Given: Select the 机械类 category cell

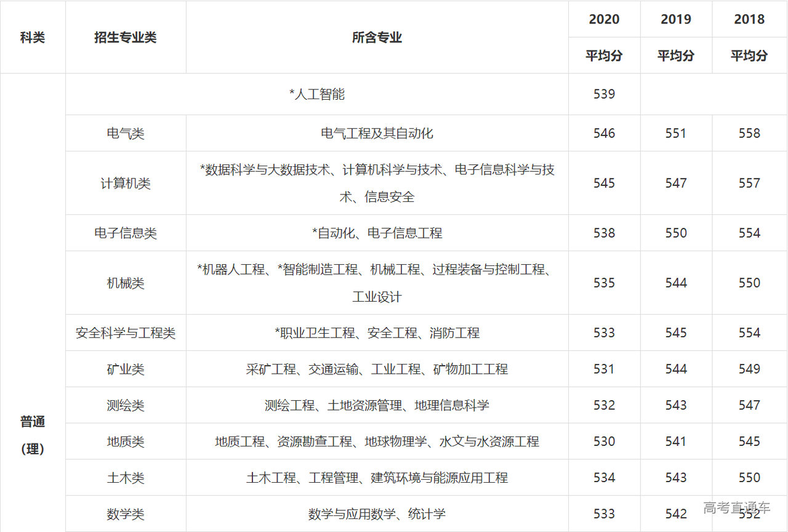Looking at the screenshot, I should [126, 283].
